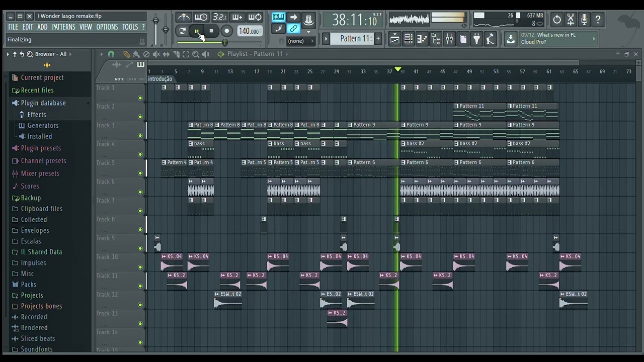Image resolution: width=644 pixels, height=362 pixels.
Task: Select the slice tool in Playlist
Action: click(176, 54)
